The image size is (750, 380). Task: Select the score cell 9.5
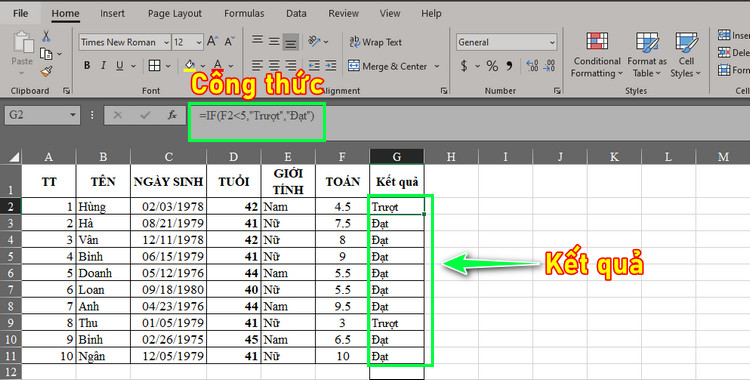(342, 306)
